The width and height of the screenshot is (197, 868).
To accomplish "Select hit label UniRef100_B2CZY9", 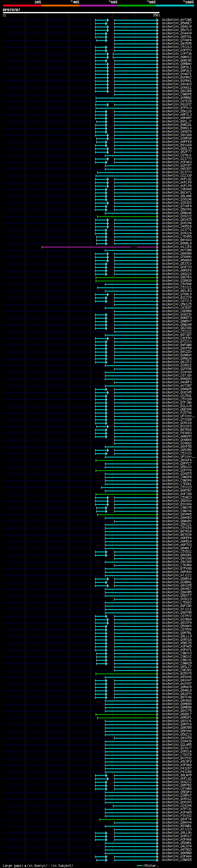I will [176, 297].
